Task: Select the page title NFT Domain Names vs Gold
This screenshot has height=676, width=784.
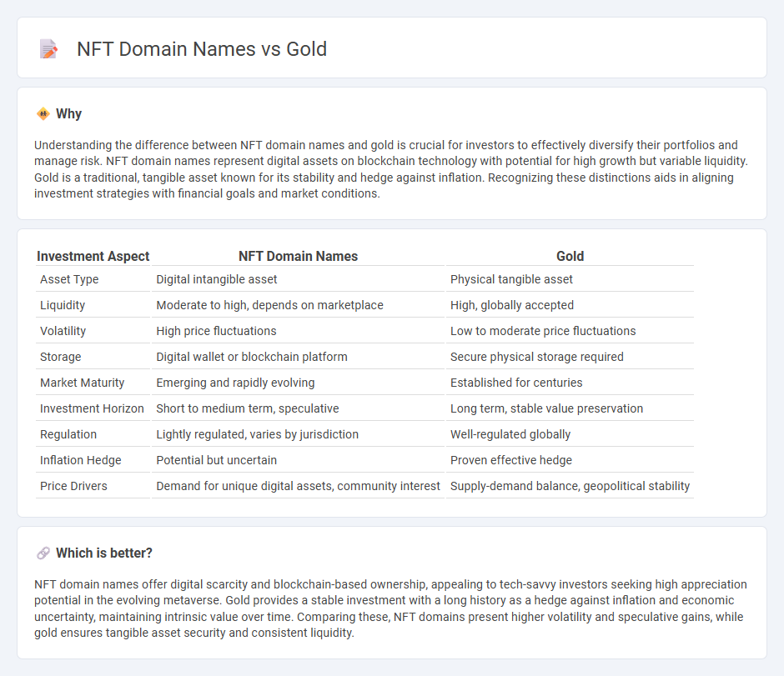Action: tap(202, 49)
